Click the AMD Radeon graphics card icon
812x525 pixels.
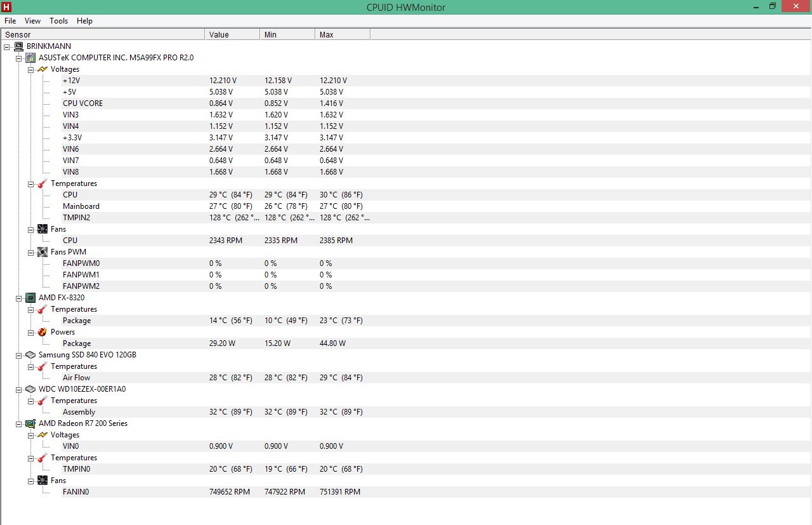point(30,423)
